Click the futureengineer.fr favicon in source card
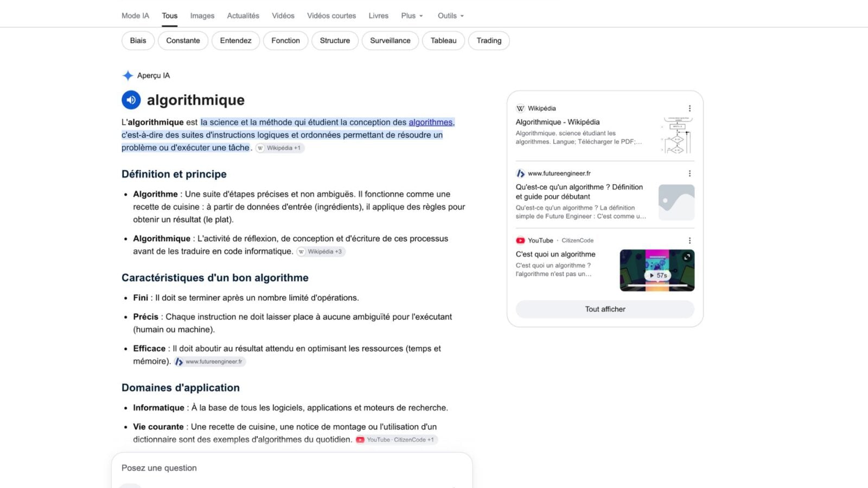The width and height of the screenshot is (868, 488). tap(520, 174)
